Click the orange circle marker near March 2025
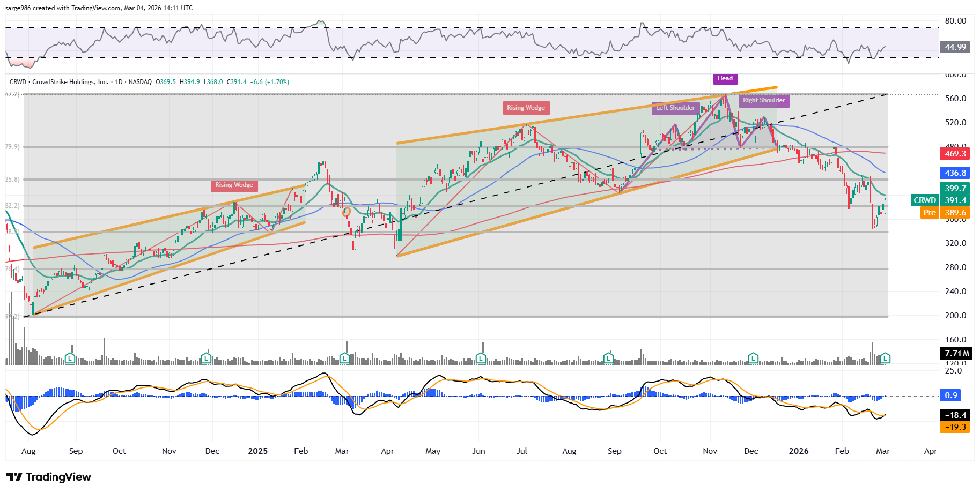Viewport: 980px width, 493px height. [x=347, y=212]
